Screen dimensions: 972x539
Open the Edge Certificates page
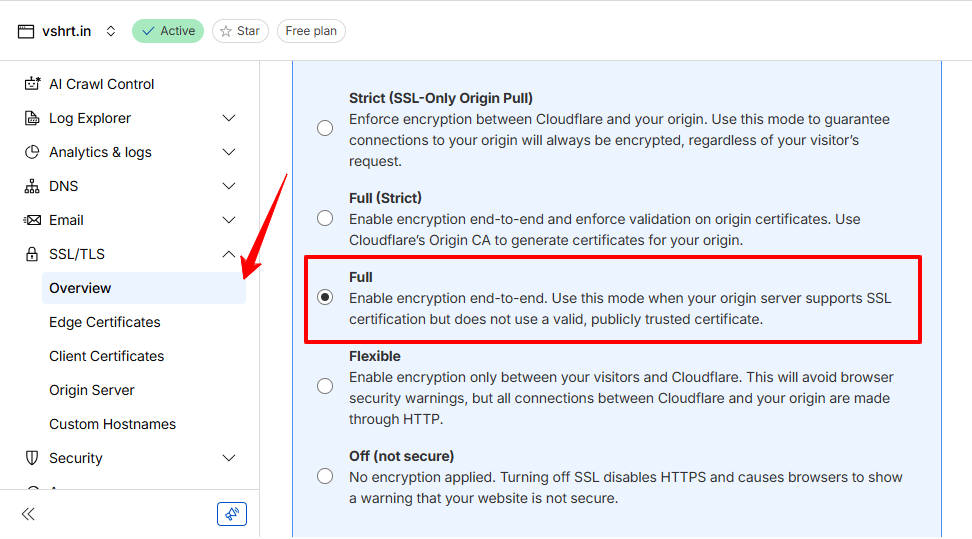(105, 322)
